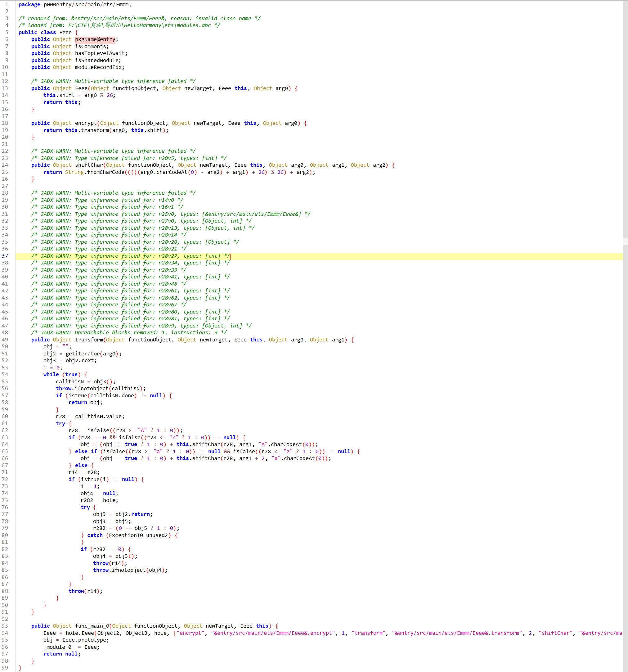The image size is (628, 672).
Task: Click class name Eeee in class declaration
Action: (65, 33)
